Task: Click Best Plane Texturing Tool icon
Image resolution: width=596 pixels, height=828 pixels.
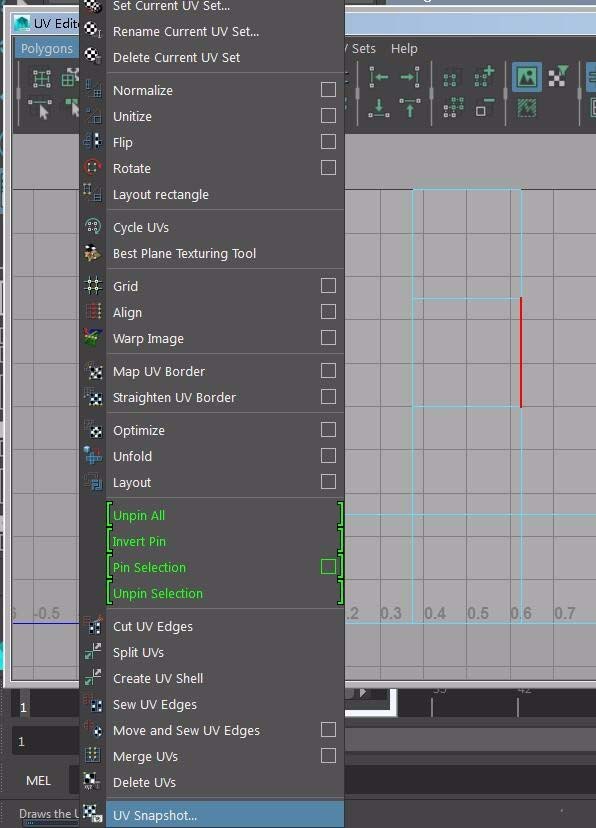Action: [93, 253]
